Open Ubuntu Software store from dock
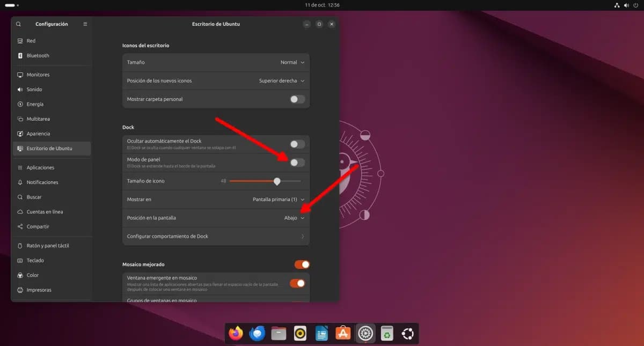Image resolution: width=644 pixels, height=346 pixels. pos(343,334)
